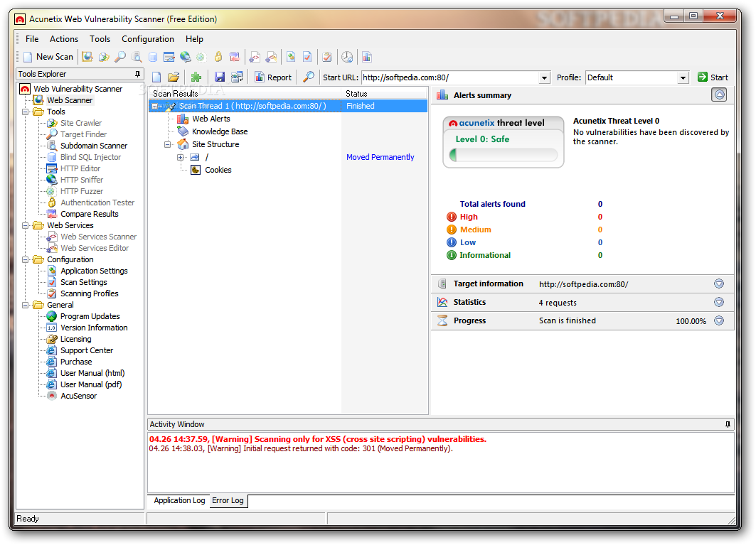This screenshot has width=756, height=545.
Task: Launch Site Crawler from the top toolbar
Action: coord(104,57)
